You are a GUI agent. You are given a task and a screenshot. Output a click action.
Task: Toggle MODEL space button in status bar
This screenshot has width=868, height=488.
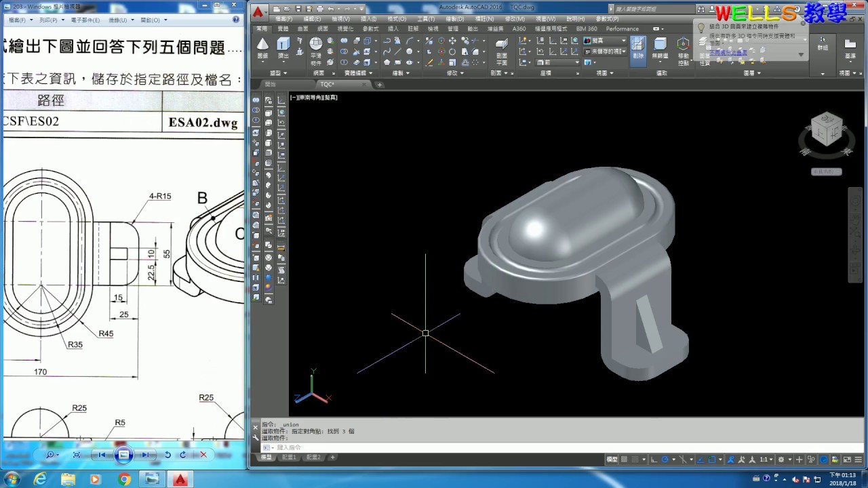coord(612,459)
